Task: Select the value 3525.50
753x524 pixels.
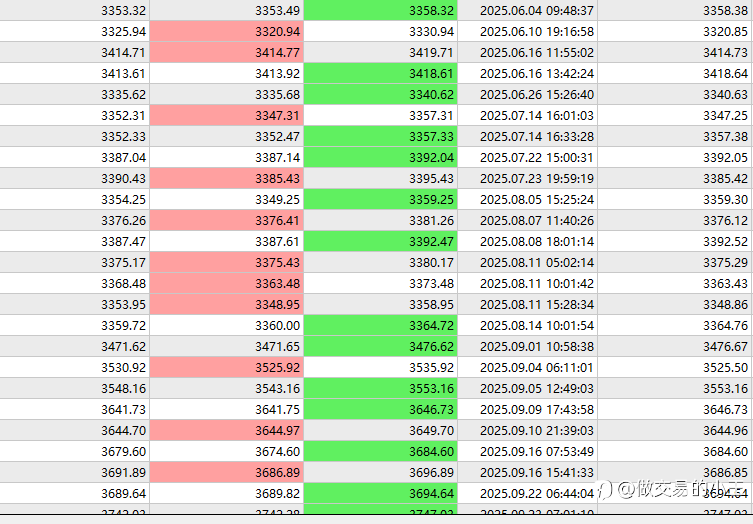Action: pos(726,367)
